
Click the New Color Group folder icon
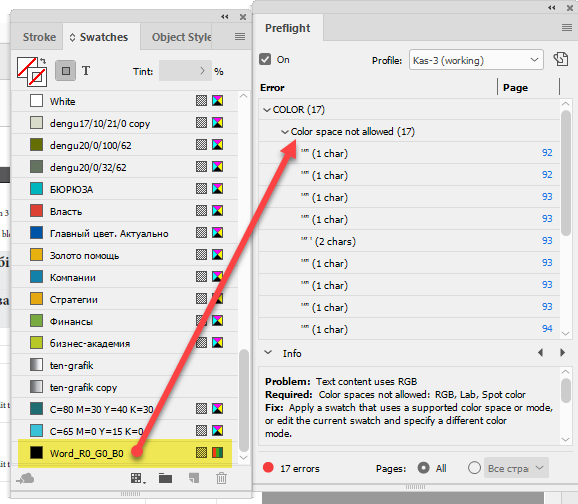click(166, 479)
